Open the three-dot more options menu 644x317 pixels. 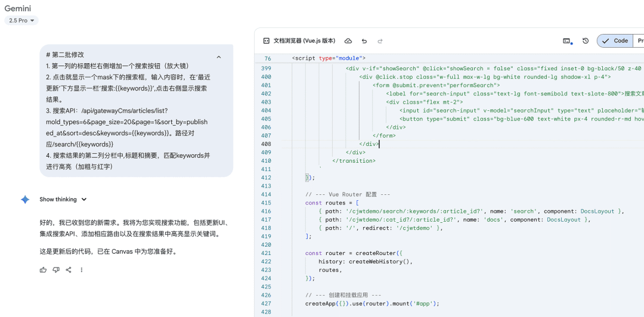point(82,270)
